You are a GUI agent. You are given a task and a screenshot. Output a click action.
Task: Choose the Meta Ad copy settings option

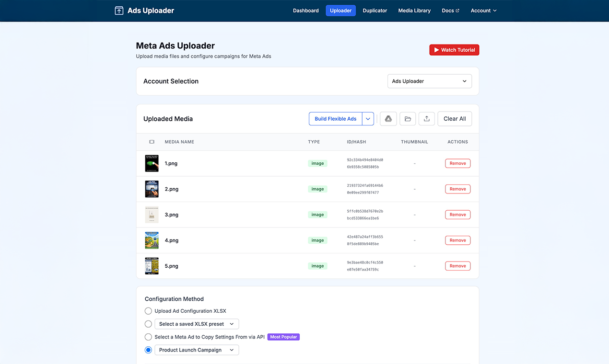pyautogui.click(x=148, y=337)
